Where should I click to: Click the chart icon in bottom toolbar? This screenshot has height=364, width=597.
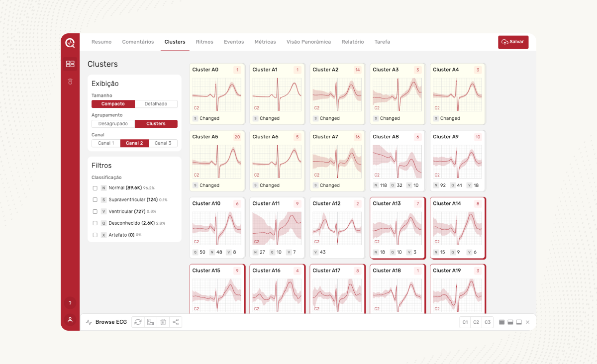150,322
